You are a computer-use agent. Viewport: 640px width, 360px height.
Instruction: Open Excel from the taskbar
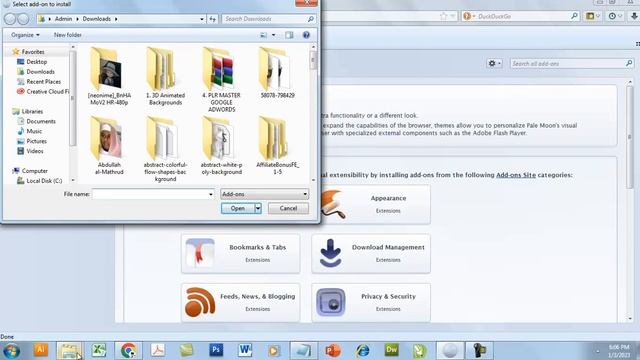coord(99,350)
